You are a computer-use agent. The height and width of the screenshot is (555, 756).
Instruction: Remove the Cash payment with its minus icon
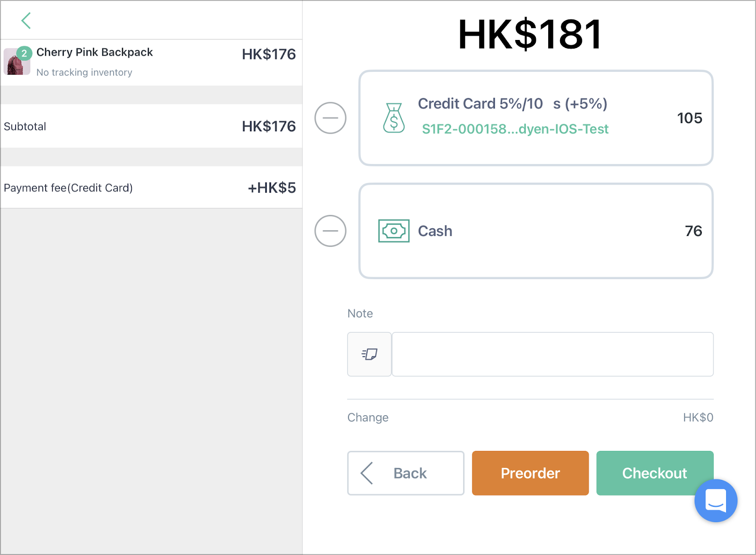(x=330, y=231)
